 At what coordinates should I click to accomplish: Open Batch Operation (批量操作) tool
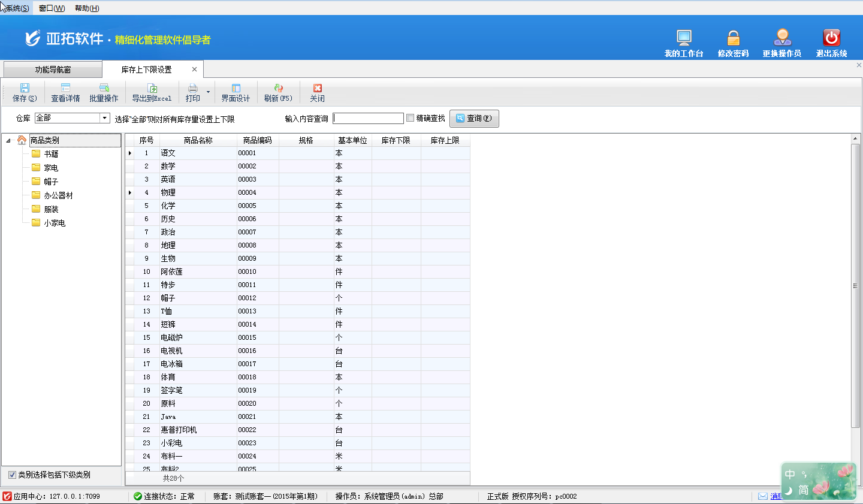pos(104,88)
